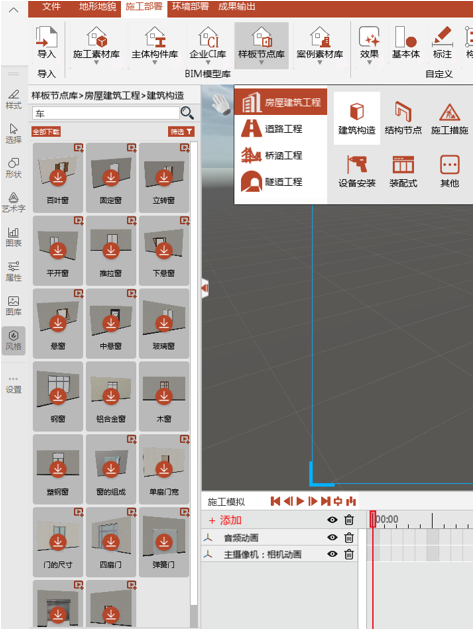Toggle visibility of 音频动画 track
The width and height of the screenshot is (474, 631).
click(x=332, y=537)
